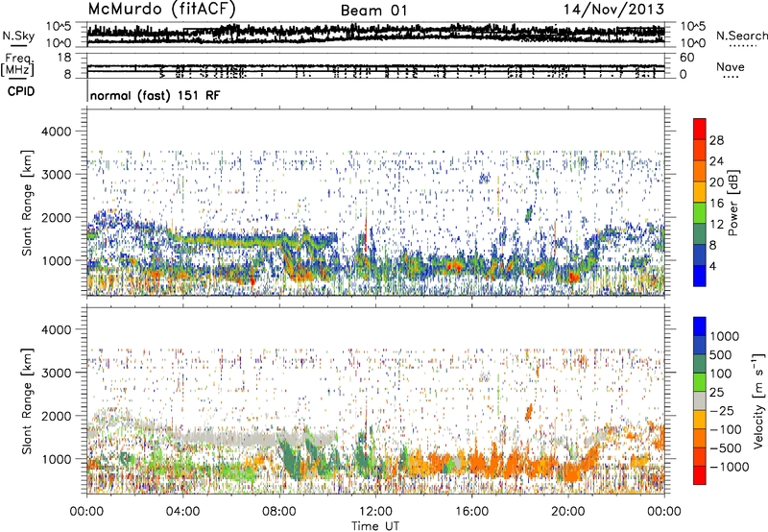
Task: Click the 'Power [dB]' colorbar label
Action: pyautogui.click(x=733, y=203)
